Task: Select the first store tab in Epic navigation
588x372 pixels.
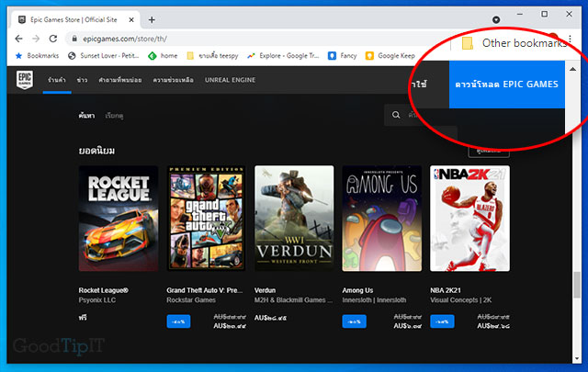Action: [x=57, y=80]
